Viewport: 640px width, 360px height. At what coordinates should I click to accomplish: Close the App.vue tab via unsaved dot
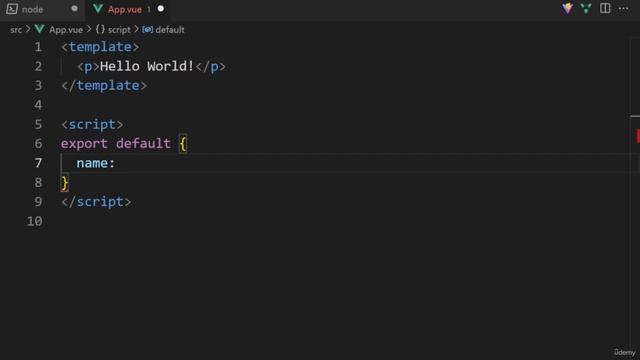click(x=161, y=9)
